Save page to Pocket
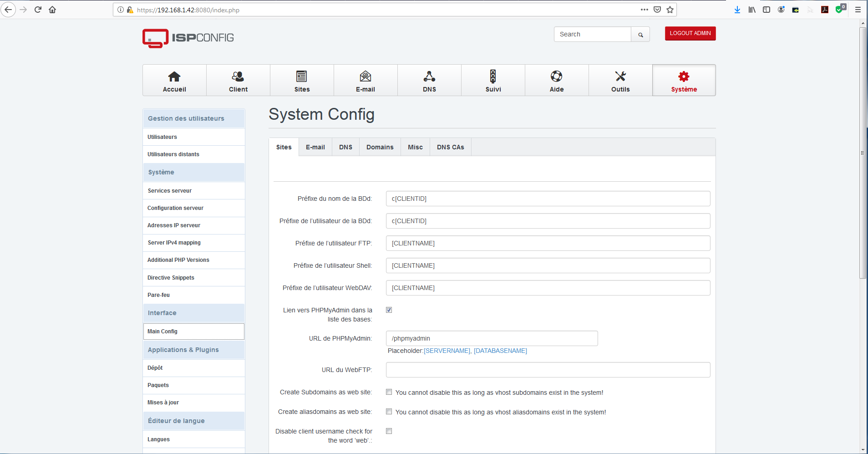Screen dimensions: 868x454 tap(657, 10)
